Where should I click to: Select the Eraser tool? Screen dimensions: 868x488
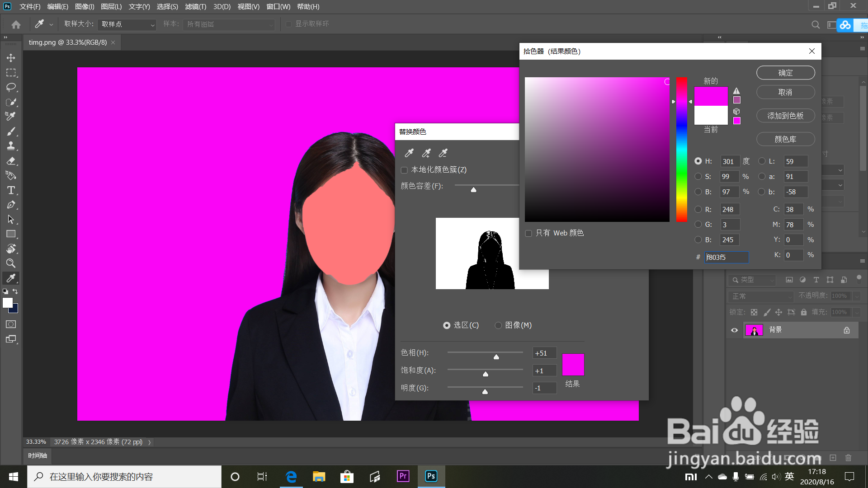pos(11,161)
